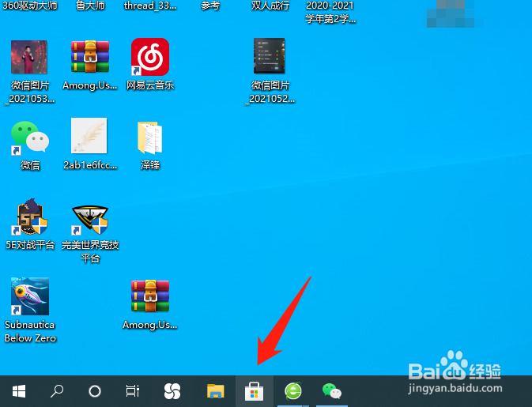The height and width of the screenshot is (407, 532).
Task: Switch to the 360 browser in taskbar
Action: tap(293, 391)
